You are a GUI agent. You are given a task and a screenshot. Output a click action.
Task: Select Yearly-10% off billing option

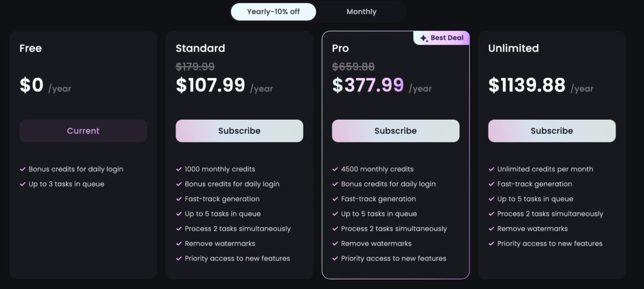[x=273, y=12]
